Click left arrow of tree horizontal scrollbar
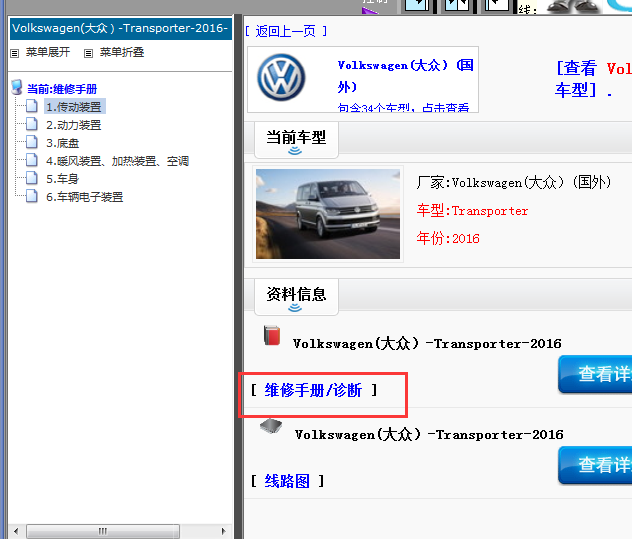632x539 pixels. coord(16,531)
